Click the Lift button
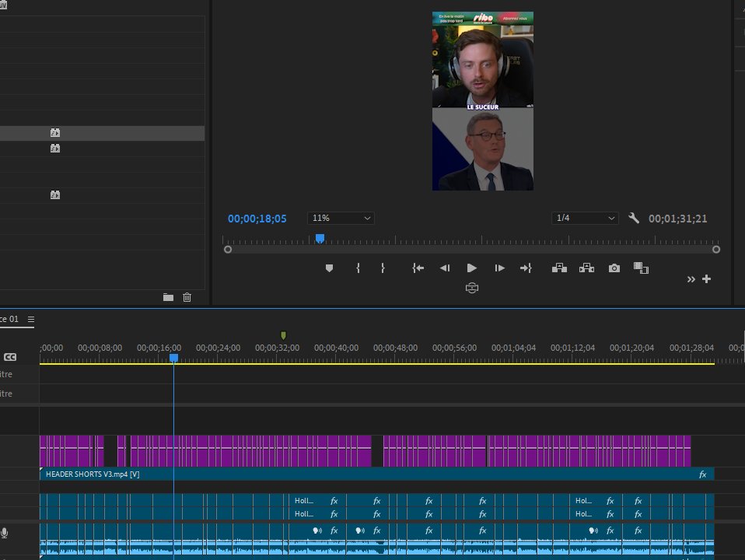The height and width of the screenshot is (560, 745). [x=559, y=268]
